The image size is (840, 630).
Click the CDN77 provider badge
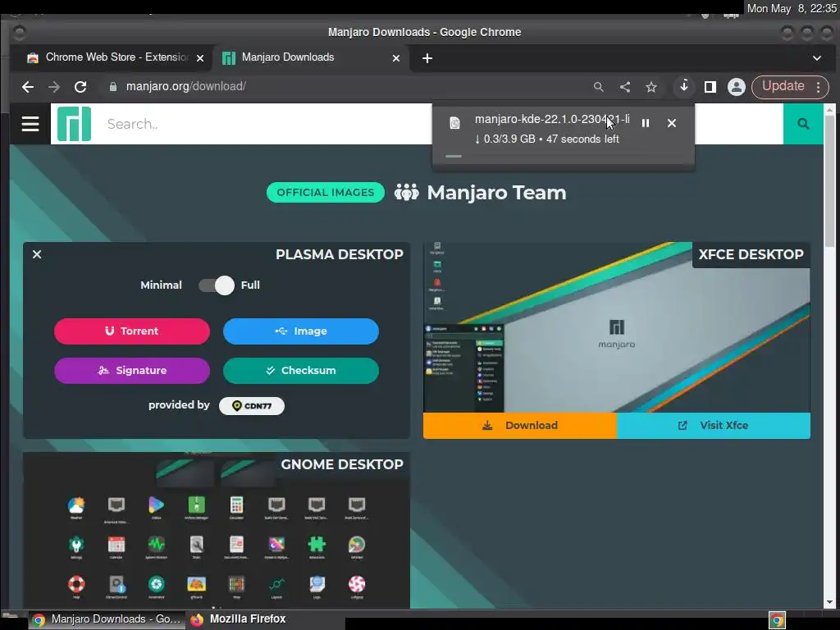pos(252,405)
